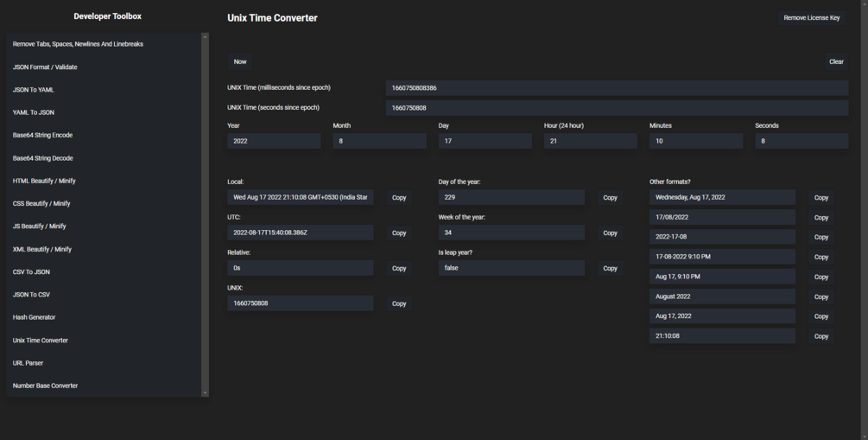Copy the Local time value

399,198
